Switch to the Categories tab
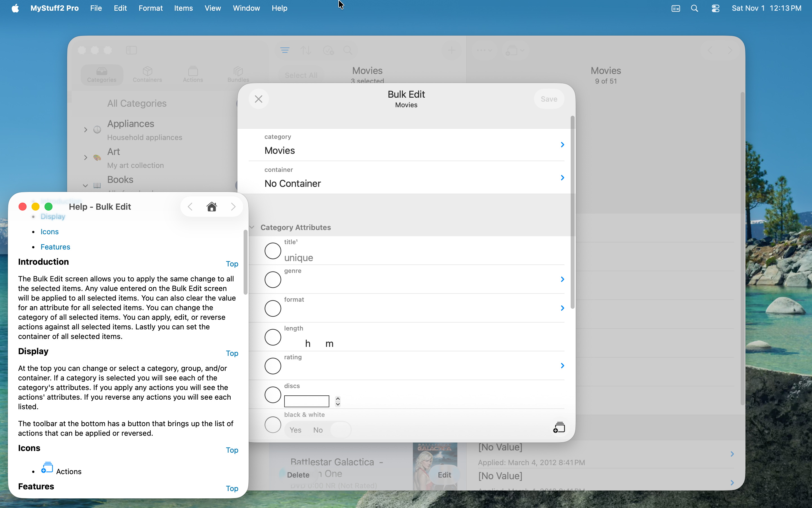Image resolution: width=812 pixels, height=508 pixels. click(x=102, y=75)
